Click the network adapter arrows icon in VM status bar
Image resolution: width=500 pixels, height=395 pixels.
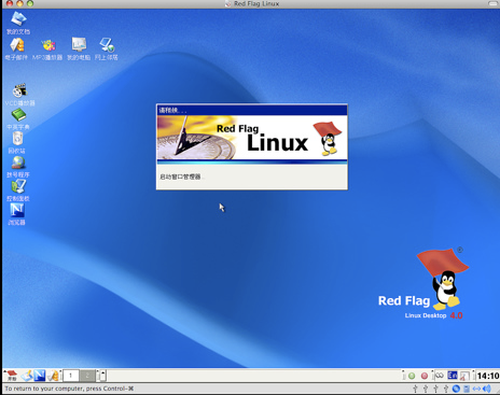click(477, 389)
